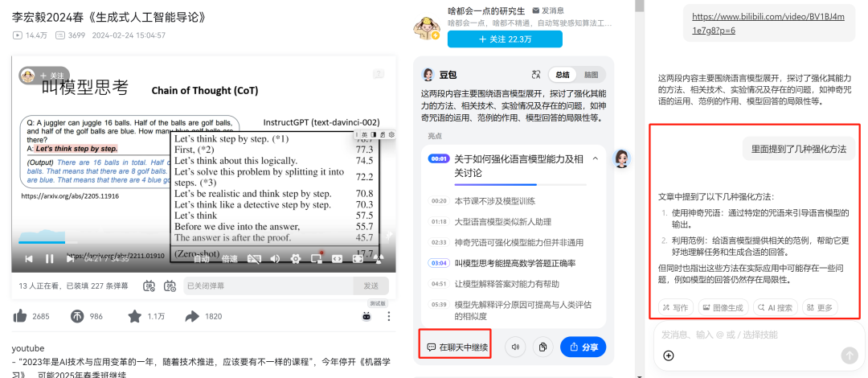The image size is (868, 378).
Task: Open the three-dot more options menu
Action: coord(389,316)
